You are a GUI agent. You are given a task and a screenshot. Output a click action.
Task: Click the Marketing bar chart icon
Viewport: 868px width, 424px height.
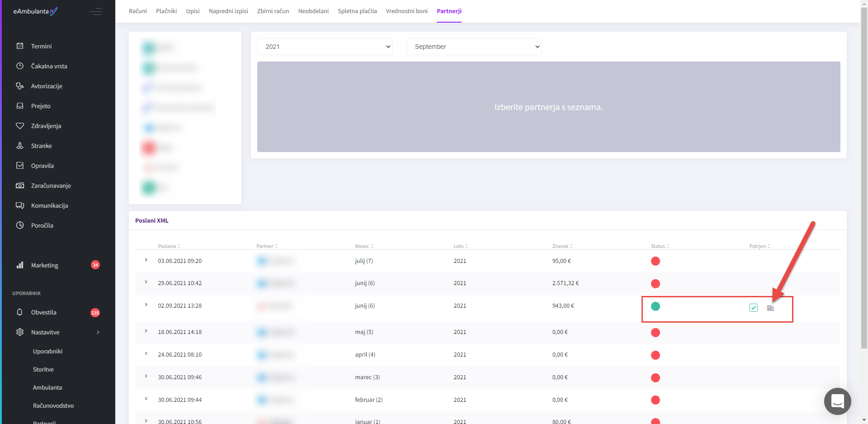20,265
